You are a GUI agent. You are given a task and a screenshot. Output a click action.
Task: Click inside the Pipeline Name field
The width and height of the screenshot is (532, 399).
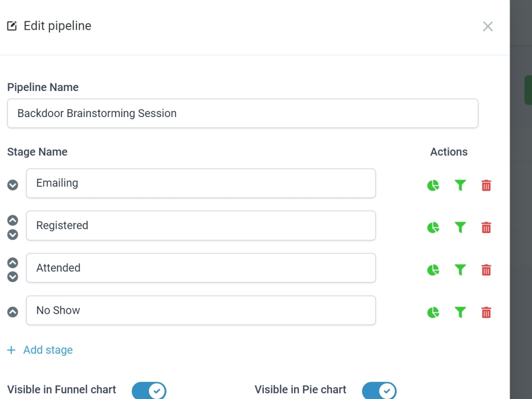(x=243, y=113)
